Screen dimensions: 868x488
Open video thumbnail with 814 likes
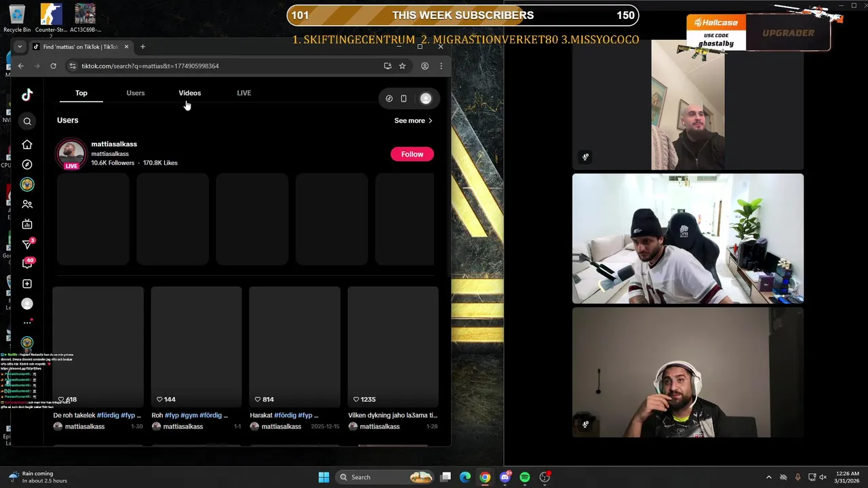click(x=295, y=346)
